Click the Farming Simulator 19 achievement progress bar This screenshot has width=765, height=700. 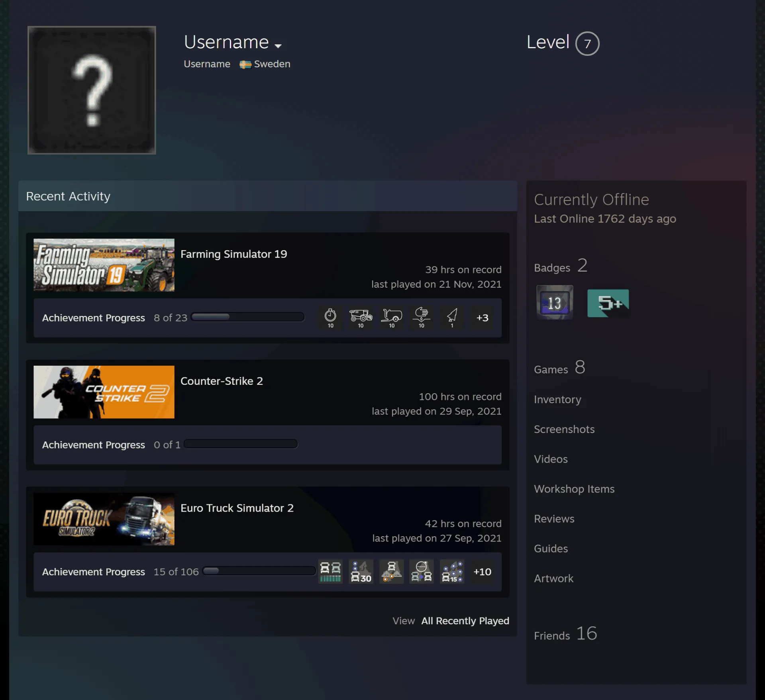pyautogui.click(x=247, y=317)
